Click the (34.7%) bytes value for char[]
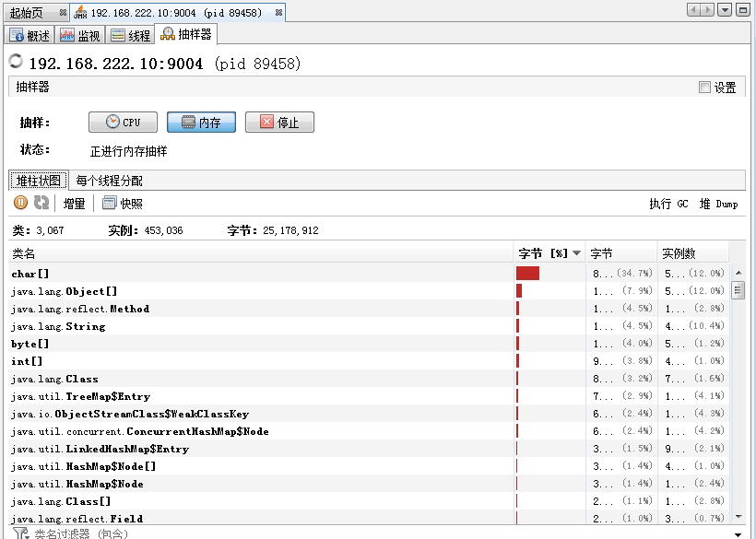 [634, 273]
